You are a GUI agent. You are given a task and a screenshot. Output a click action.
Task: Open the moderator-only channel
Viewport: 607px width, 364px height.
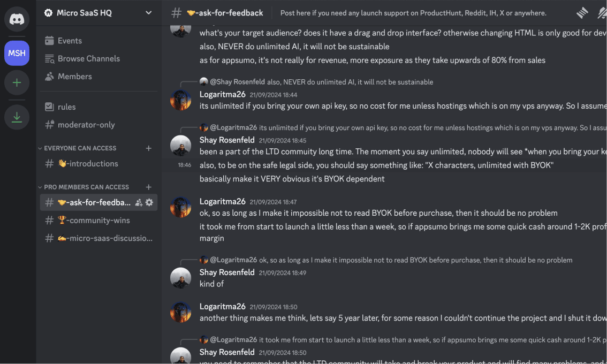click(x=86, y=125)
